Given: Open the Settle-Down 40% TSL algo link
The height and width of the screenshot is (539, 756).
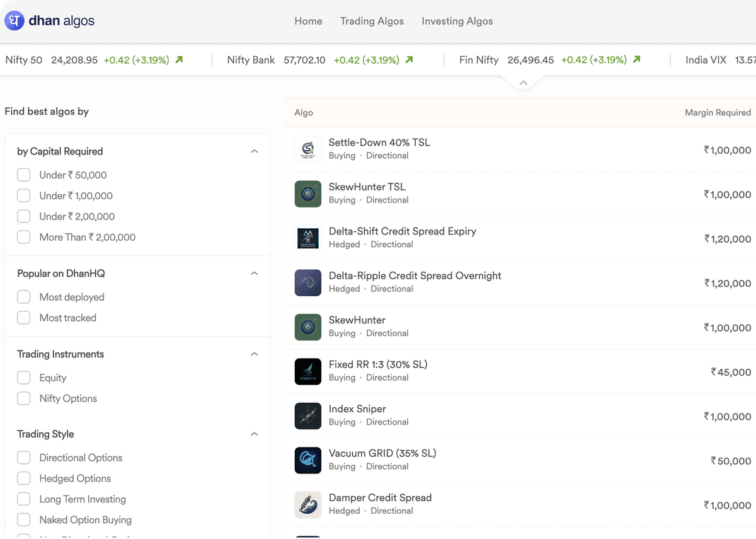Looking at the screenshot, I should pyautogui.click(x=379, y=142).
